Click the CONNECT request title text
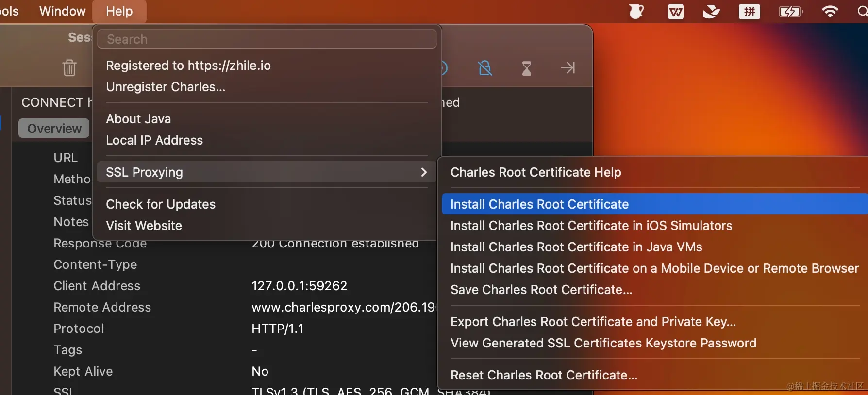Viewport: 868px width, 395px height. 56,102
